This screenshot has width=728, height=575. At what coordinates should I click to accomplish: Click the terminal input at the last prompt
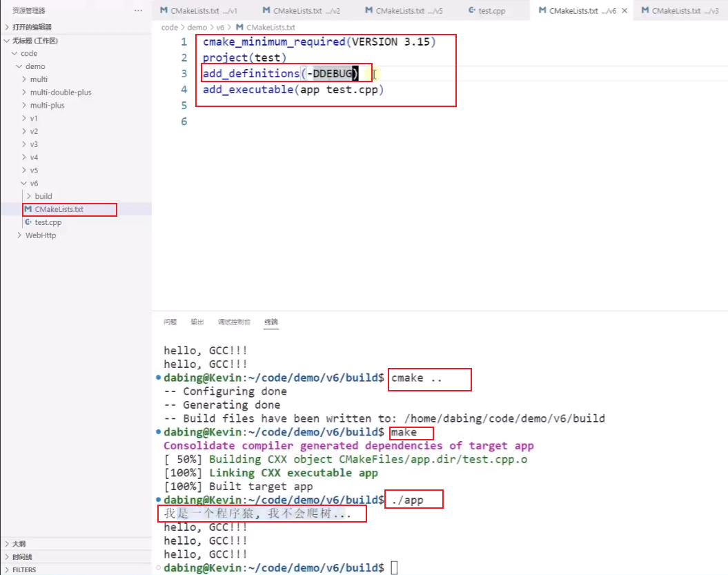click(393, 567)
